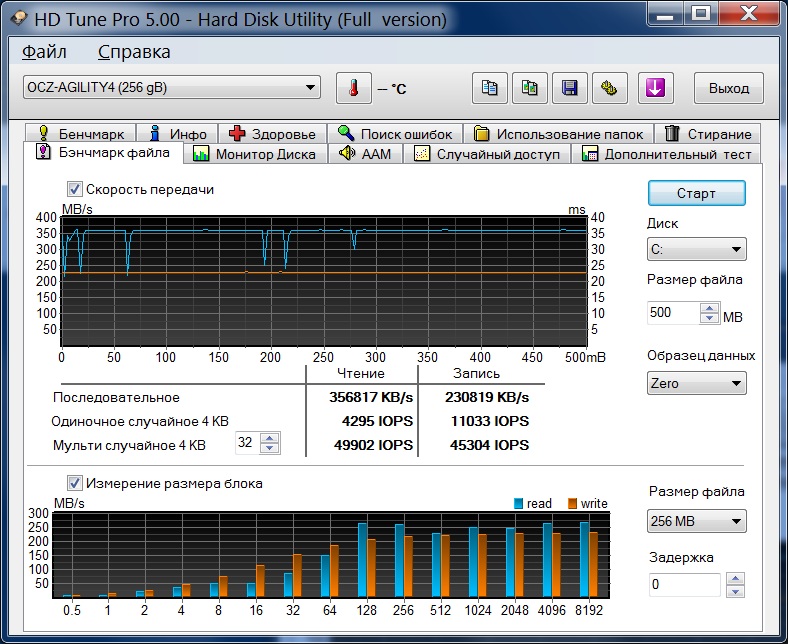Image resolution: width=788 pixels, height=644 pixels.
Task: Switch to the Стирание tab
Action: pyautogui.click(x=707, y=134)
